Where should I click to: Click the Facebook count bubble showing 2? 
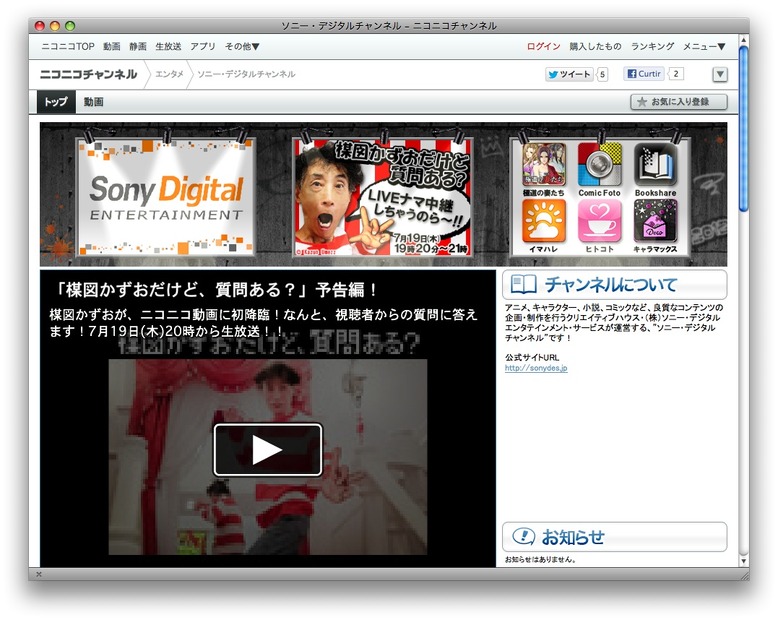pyautogui.click(x=676, y=74)
